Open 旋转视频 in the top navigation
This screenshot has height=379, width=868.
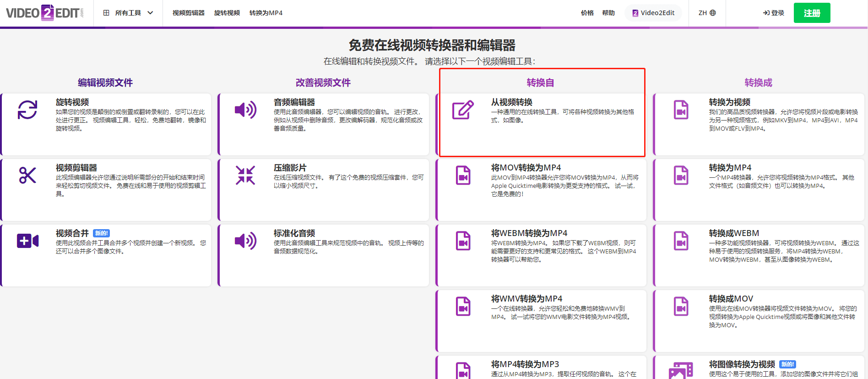pyautogui.click(x=227, y=13)
